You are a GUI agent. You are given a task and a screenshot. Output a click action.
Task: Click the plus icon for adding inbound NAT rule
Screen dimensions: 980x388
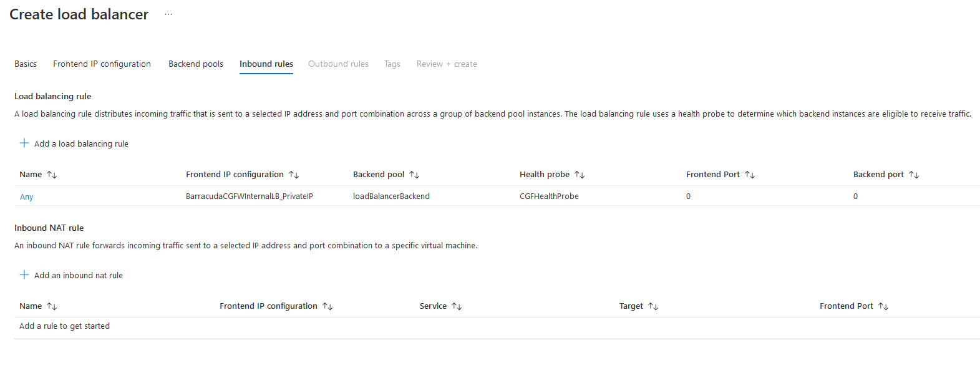tap(24, 274)
